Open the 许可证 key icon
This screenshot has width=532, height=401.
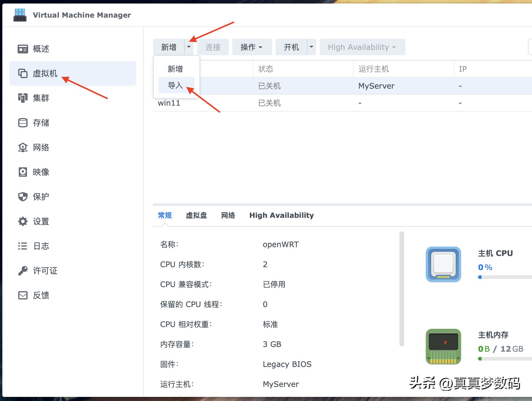tap(23, 271)
